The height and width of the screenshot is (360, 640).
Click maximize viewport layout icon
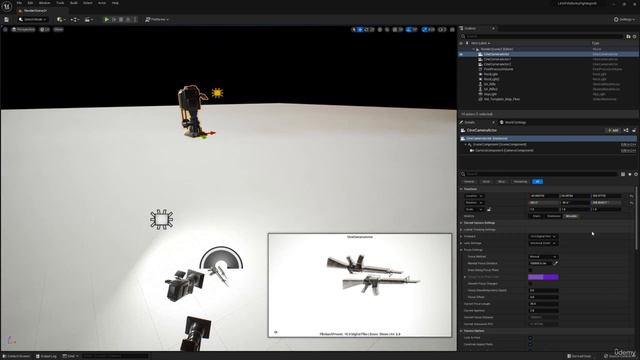click(x=452, y=29)
